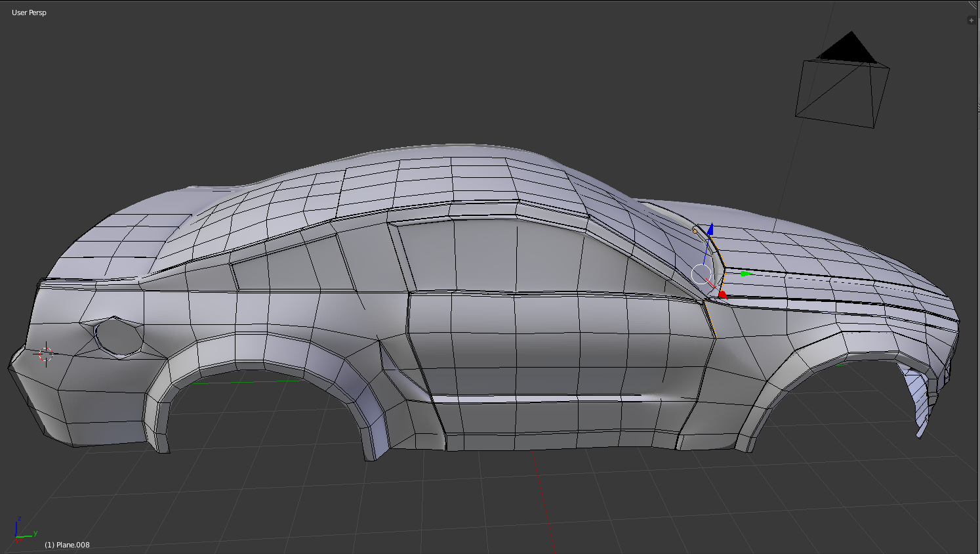Click the striped area split corner handle
The image size is (980, 554).
[x=974, y=5]
